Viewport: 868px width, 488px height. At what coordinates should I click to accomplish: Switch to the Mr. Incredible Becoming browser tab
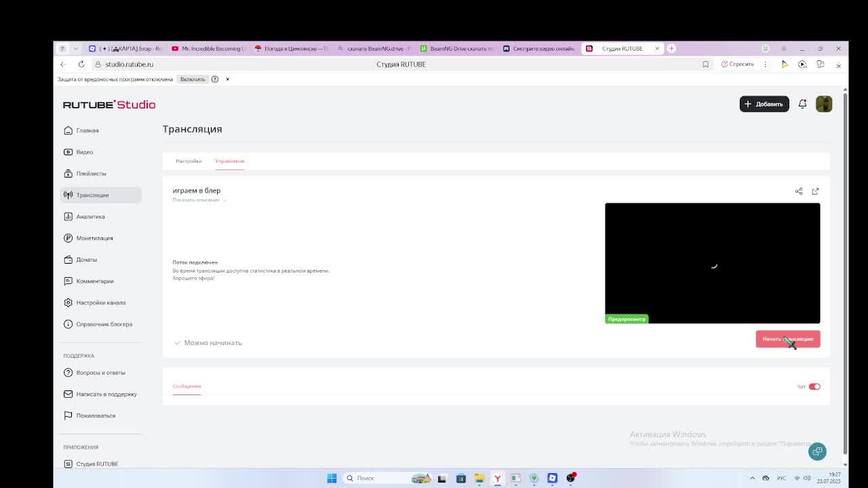point(208,48)
